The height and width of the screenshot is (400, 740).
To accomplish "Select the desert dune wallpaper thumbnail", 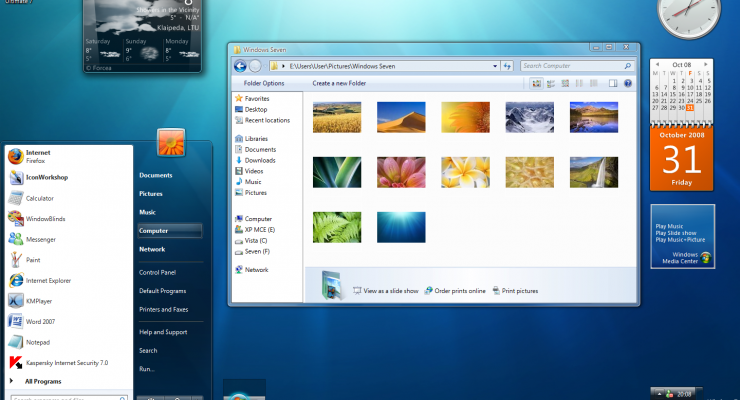I will pos(401,117).
